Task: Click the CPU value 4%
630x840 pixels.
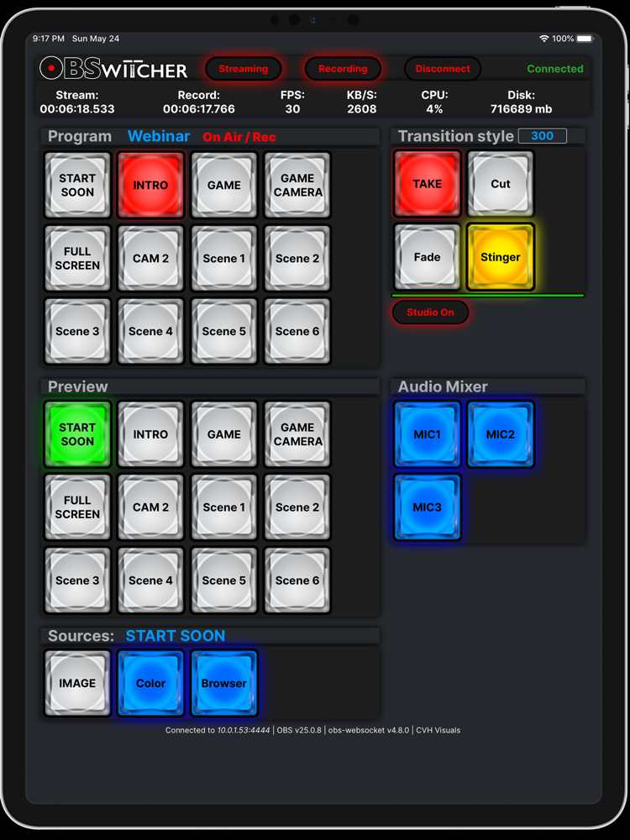Action: (434, 109)
